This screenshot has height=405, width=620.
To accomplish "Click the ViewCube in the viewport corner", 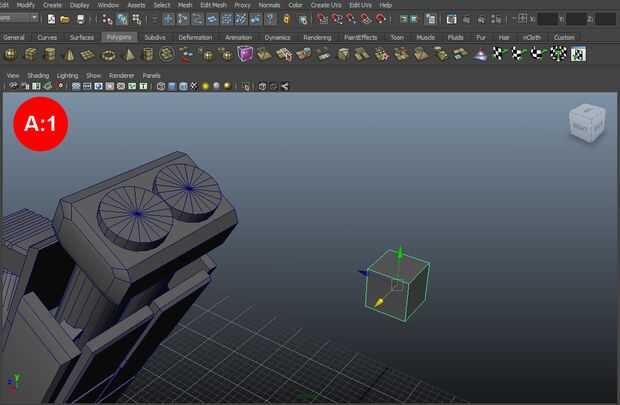I will 587,123.
